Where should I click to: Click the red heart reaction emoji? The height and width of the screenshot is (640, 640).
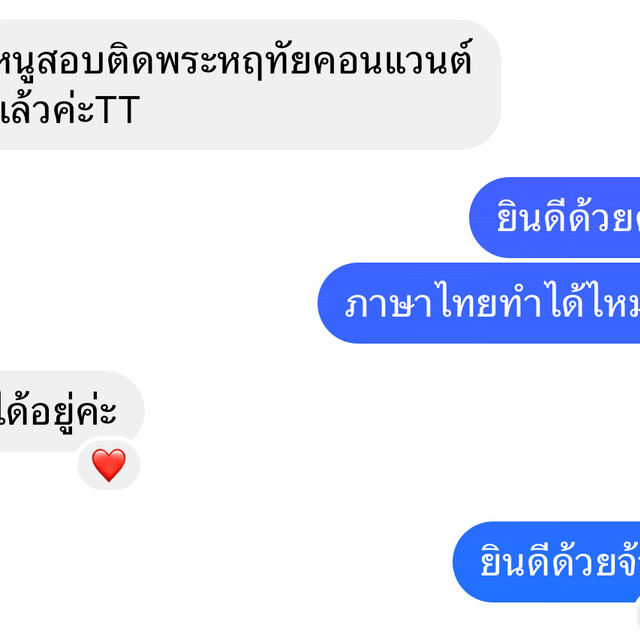click(x=109, y=465)
